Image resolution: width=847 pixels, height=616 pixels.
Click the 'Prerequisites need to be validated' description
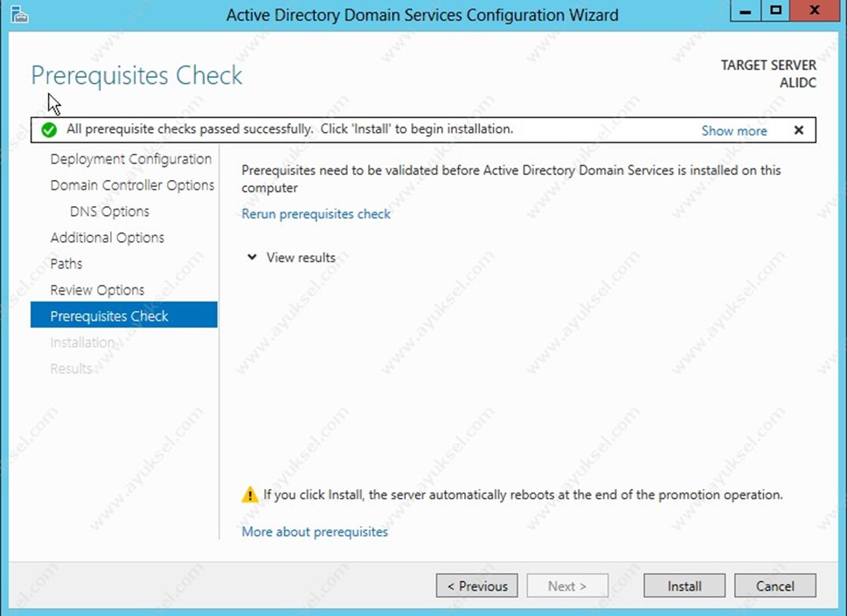(x=511, y=179)
